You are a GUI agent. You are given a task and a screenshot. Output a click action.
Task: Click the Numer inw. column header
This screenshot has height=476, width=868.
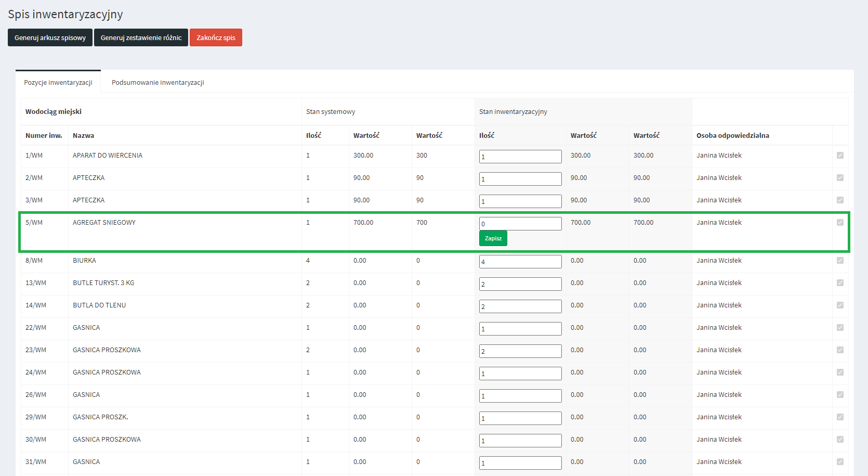44,135
